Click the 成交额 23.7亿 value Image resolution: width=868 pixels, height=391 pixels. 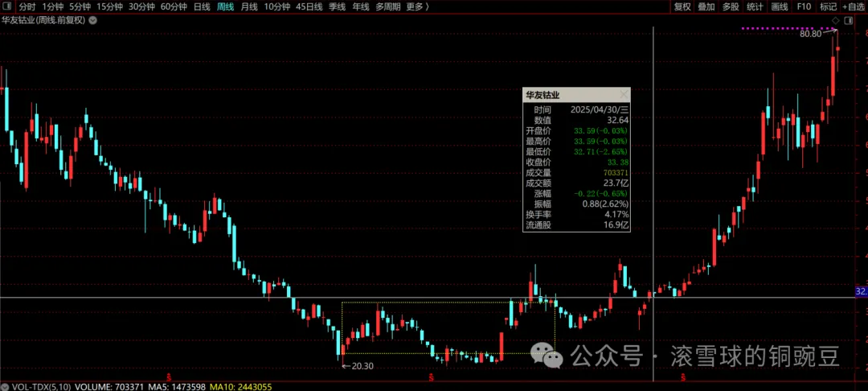coord(616,183)
